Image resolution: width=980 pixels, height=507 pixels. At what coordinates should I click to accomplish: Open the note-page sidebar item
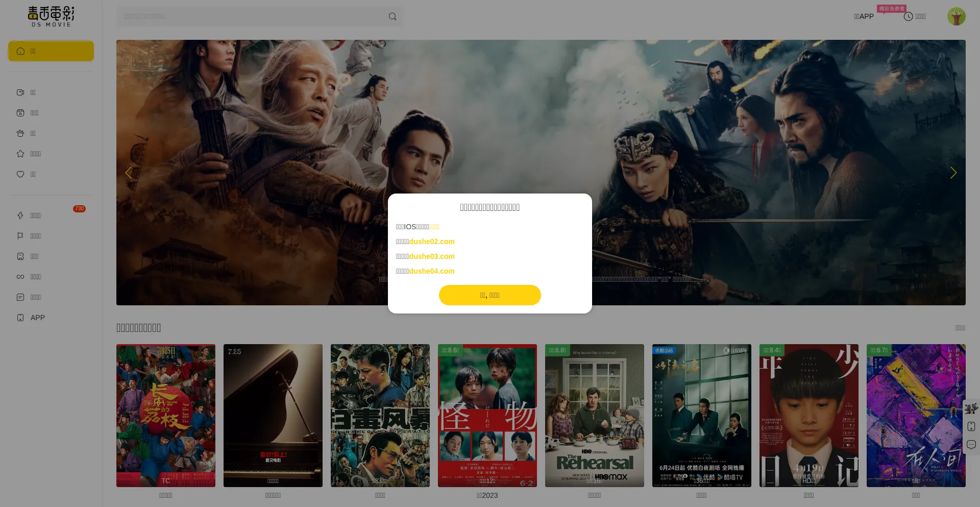click(x=51, y=297)
